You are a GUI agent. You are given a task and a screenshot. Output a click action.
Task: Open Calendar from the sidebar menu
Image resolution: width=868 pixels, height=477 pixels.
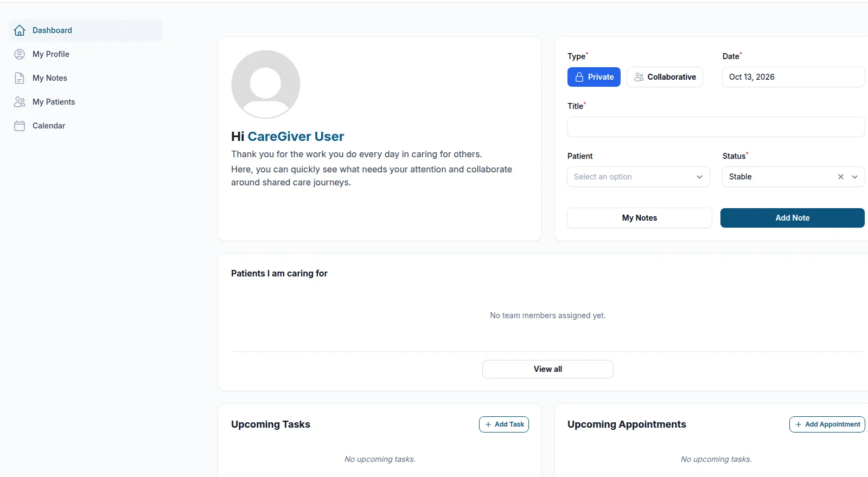coord(86,126)
